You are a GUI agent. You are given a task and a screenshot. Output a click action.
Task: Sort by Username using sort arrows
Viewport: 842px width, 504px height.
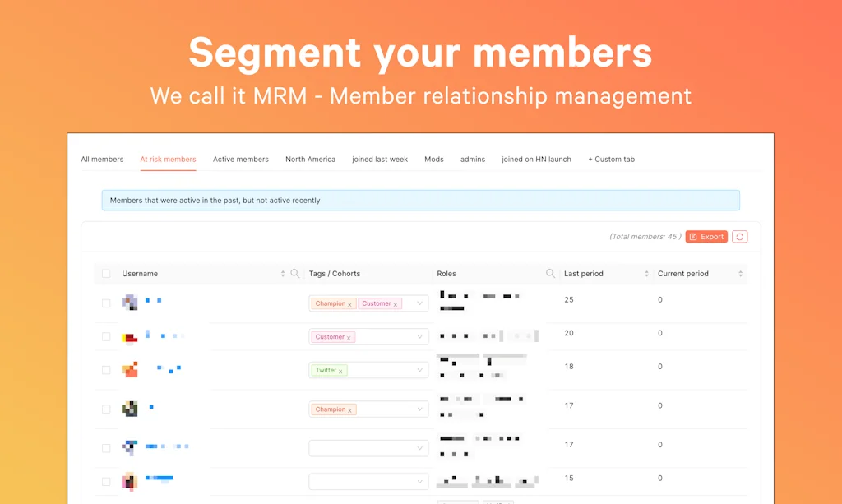(x=283, y=274)
